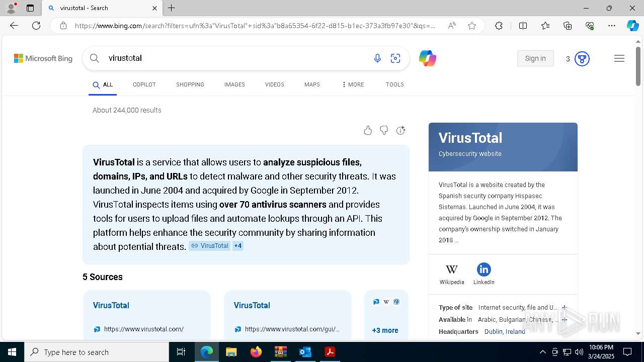Open Outlook from the taskbar

[x=305, y=352]
